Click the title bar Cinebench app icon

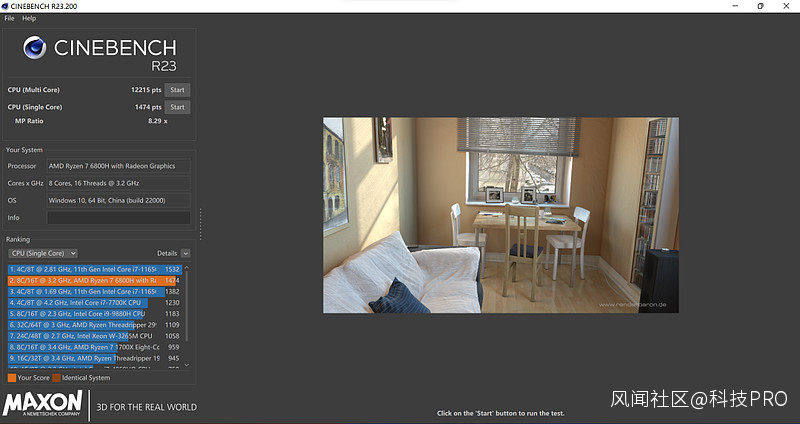pos(5,6)
